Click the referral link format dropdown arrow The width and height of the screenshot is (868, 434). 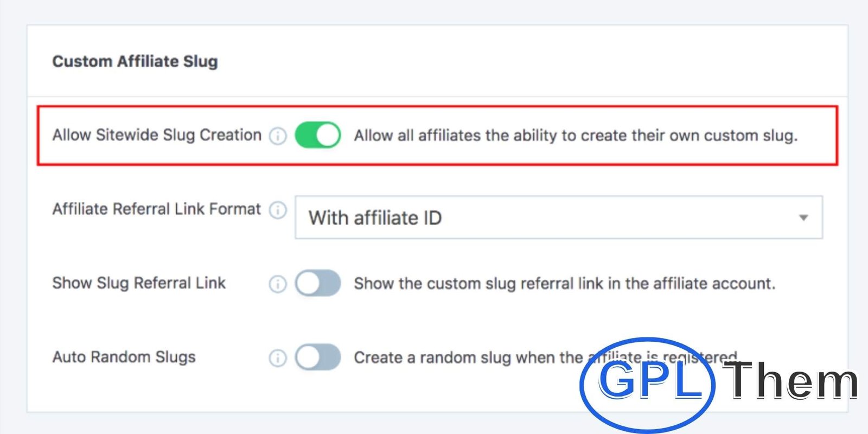[803, 218]
